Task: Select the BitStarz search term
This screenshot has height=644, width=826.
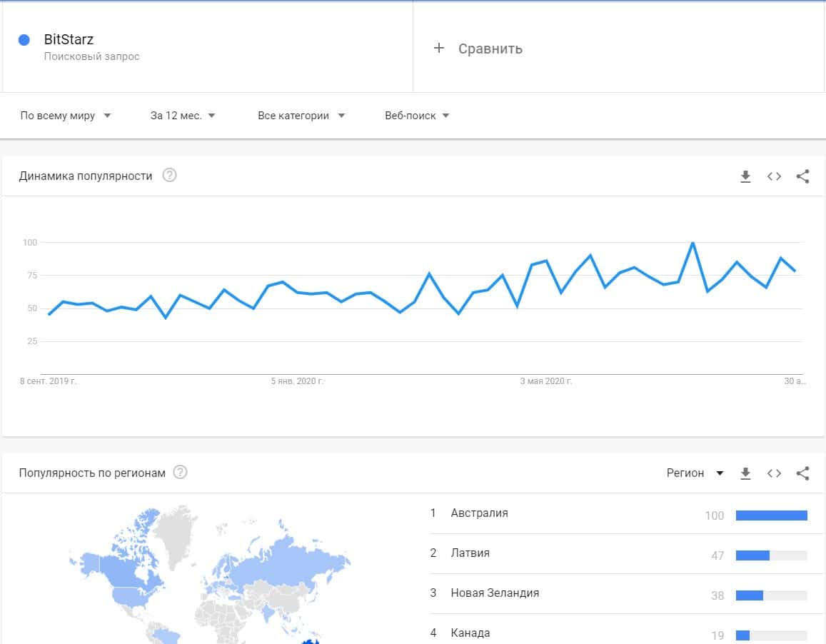Action: 69,40
